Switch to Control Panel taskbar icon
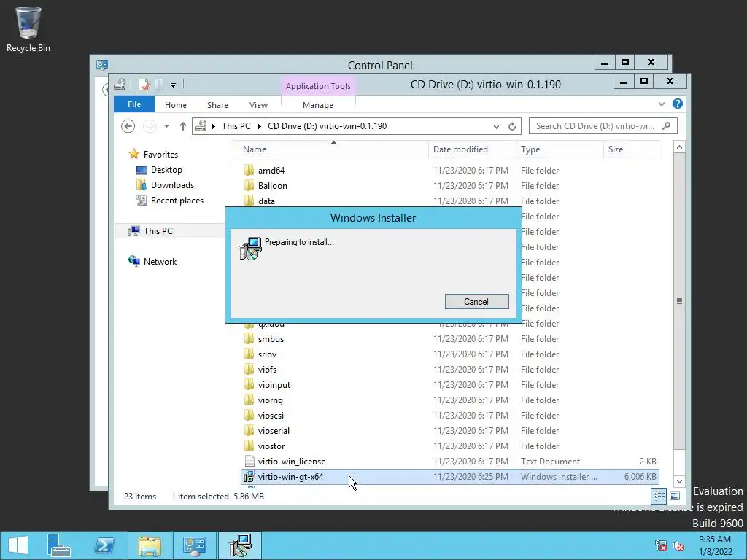The height and width of the screenshot is (560, 747). [x=194, y=545]
